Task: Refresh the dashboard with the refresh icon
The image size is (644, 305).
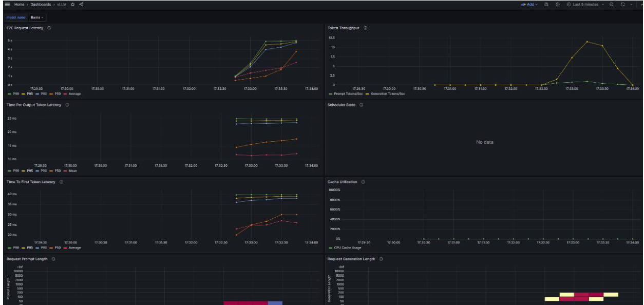Action: click(622, 4)
